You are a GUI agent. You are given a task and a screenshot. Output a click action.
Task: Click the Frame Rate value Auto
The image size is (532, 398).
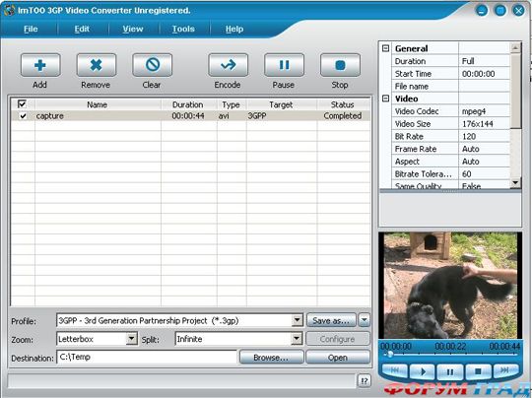tap(484, 149)
